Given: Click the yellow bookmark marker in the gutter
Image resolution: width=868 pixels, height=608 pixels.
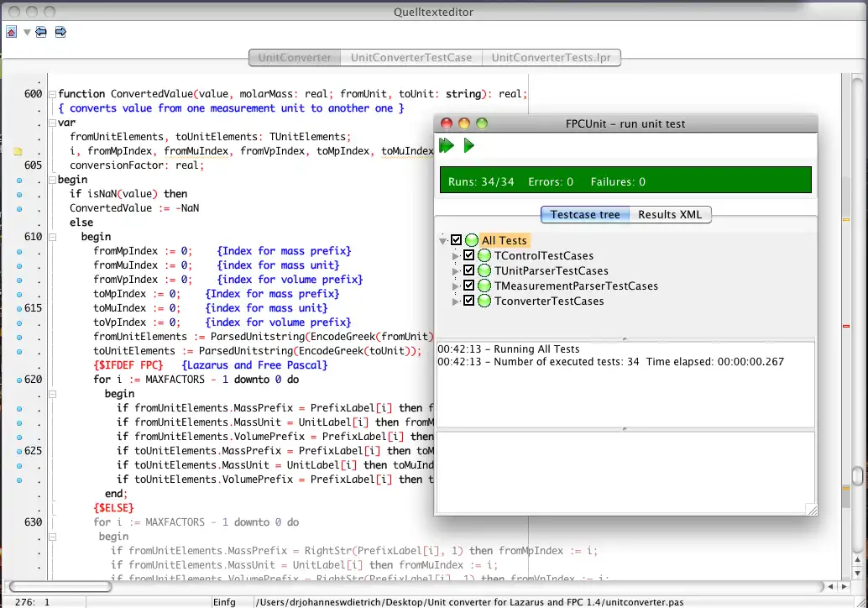Looking at the screenshot, I should point(17,152).
